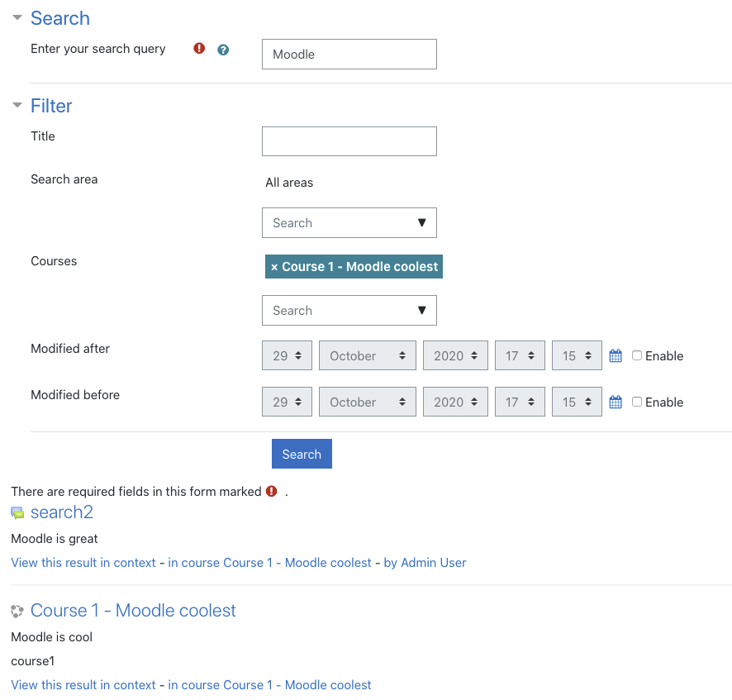Open calendar picker for Modified before
The width and height of the screenshot is (732, 700).
616,402
